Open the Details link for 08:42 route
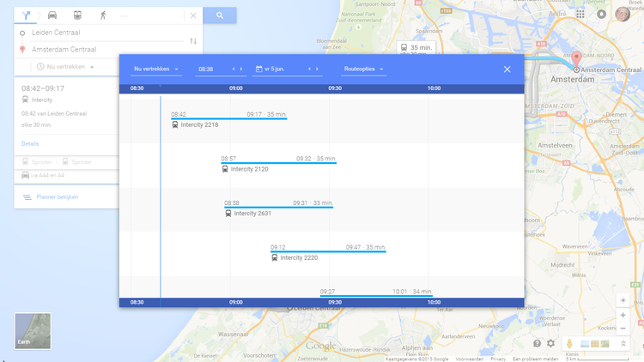 click(x=30, y=143)
